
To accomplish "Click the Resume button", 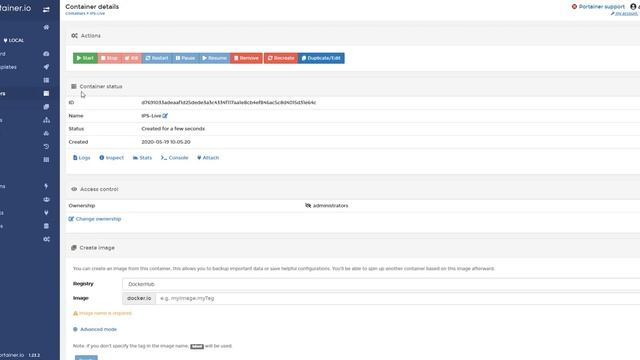I will 215,58.
